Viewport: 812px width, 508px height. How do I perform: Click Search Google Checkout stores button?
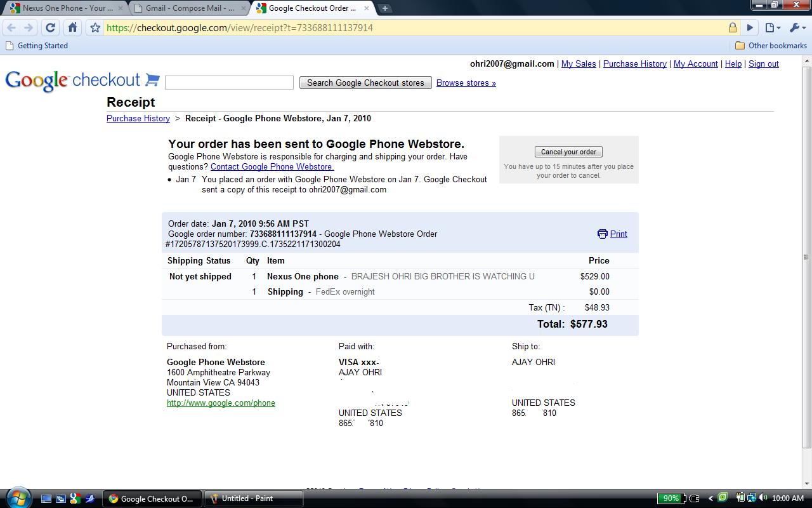pos(365,83)
